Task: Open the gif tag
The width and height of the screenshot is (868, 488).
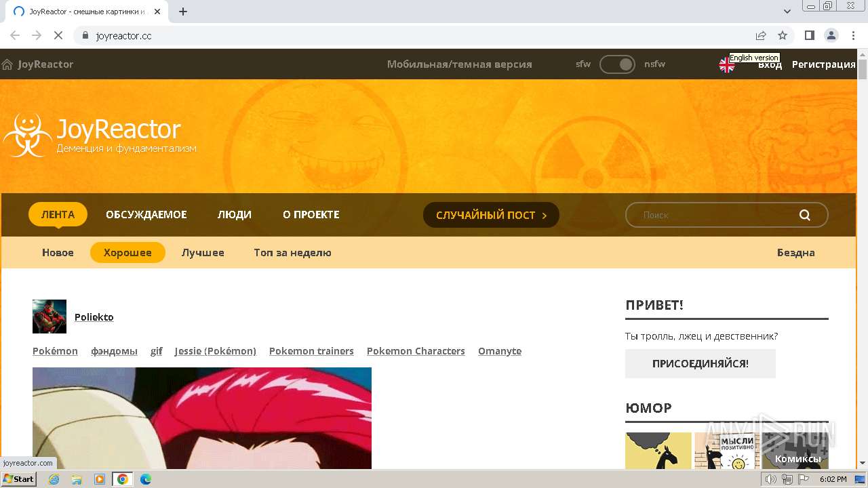Action: [156, 350]
